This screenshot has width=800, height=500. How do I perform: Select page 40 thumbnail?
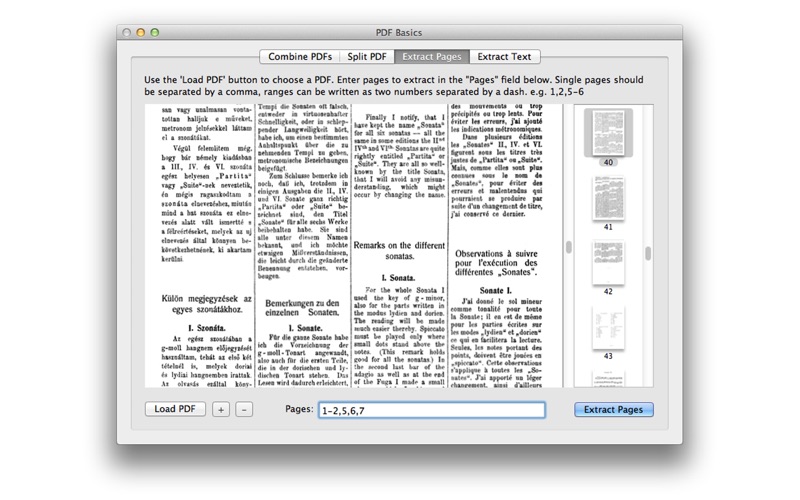tap(608, 133)
